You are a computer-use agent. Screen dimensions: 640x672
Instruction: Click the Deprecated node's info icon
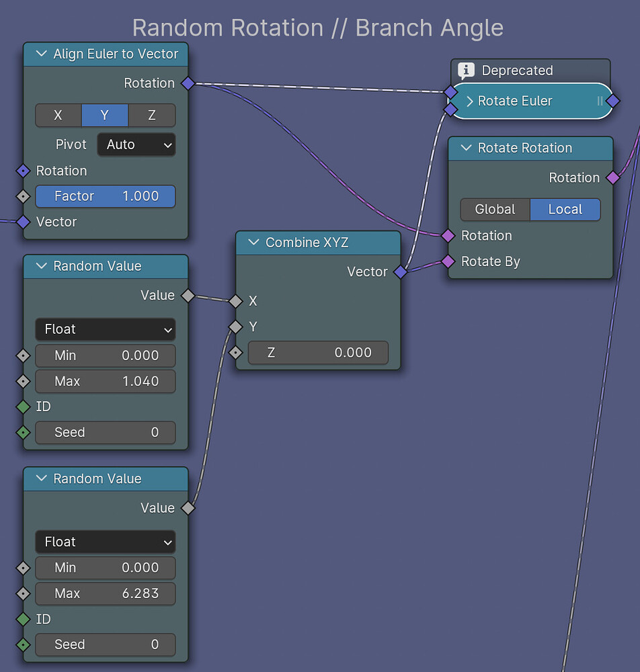[x=465, y=71]
